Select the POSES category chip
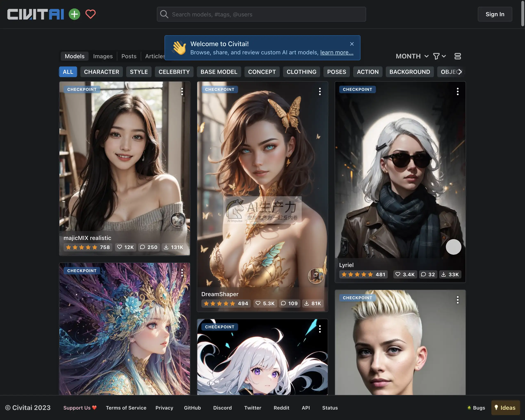This screenshot has height=420, width=525. (337, 72)
